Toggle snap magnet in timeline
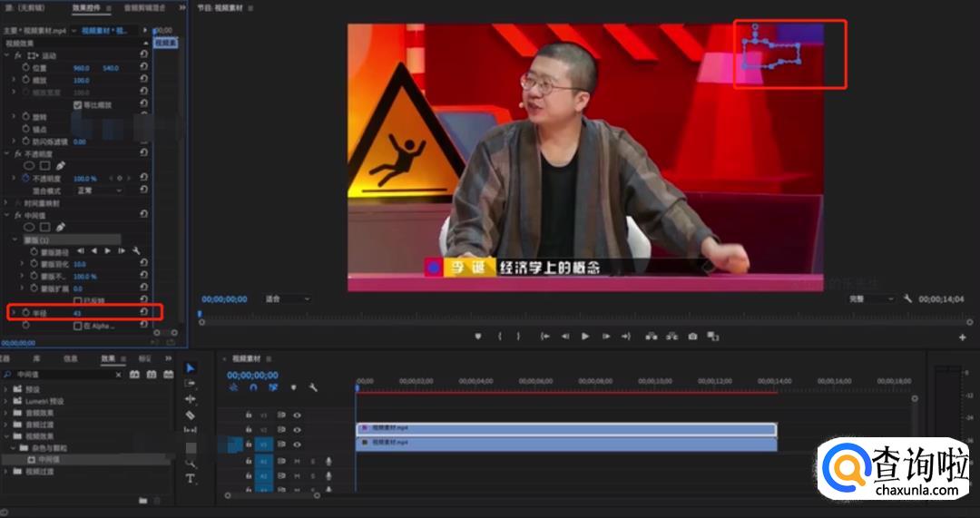Screen dimensions: 980x518 point(253,387)
